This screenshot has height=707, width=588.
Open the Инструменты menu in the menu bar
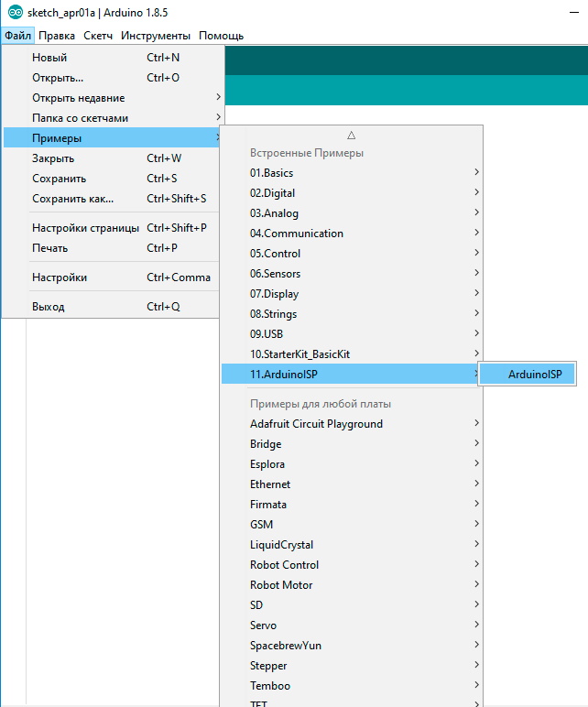coord(156,36)
